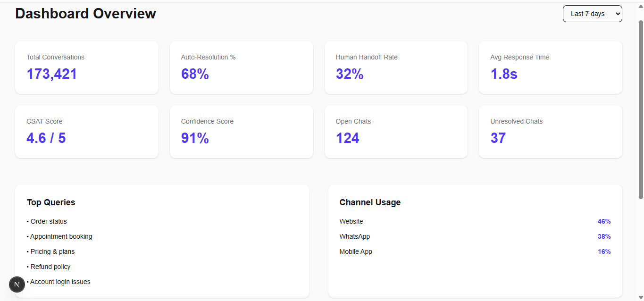644x301 pixels.
Task: Click the WhatsApp channel usage row
Action: point(475,236)
